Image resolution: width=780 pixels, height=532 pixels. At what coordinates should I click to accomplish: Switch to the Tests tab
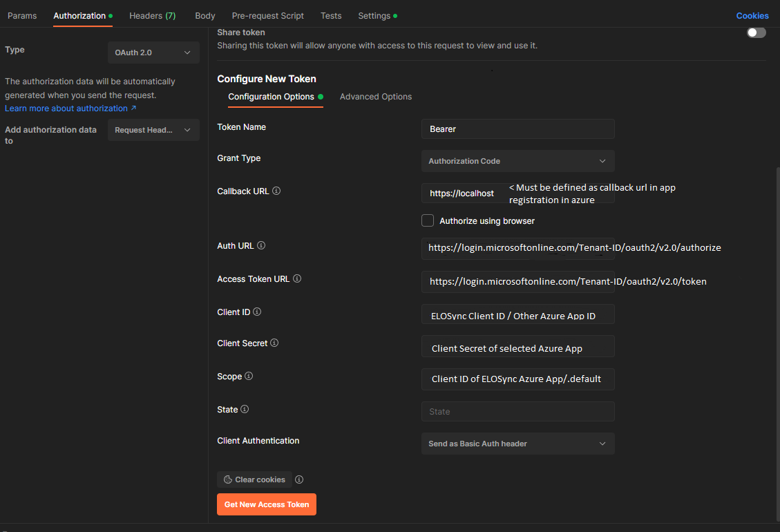click(331, 15)
